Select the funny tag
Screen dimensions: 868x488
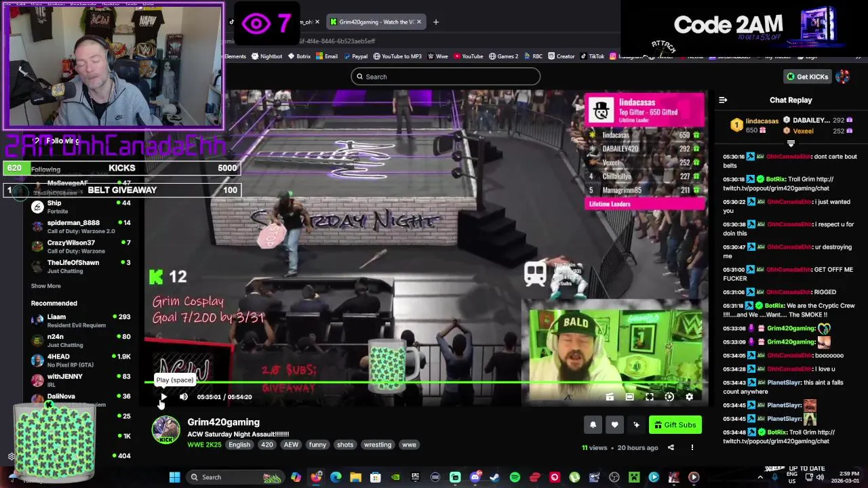point(317,445)
